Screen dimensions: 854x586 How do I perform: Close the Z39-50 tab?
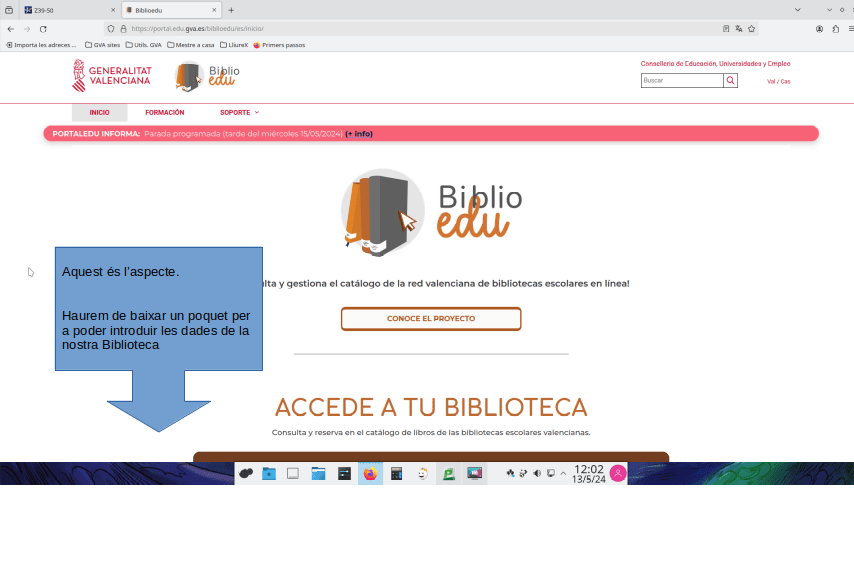point(113,10)
